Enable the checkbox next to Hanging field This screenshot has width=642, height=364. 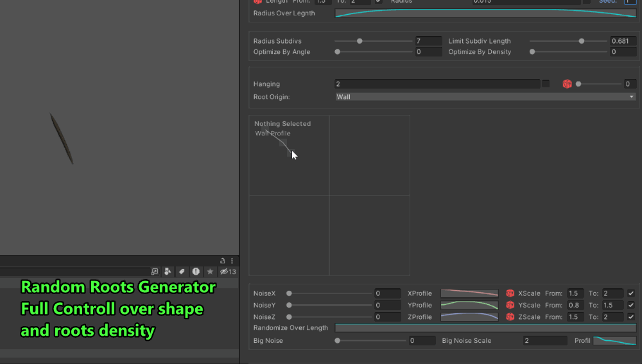pyautogui.click(x=546, y=84)
